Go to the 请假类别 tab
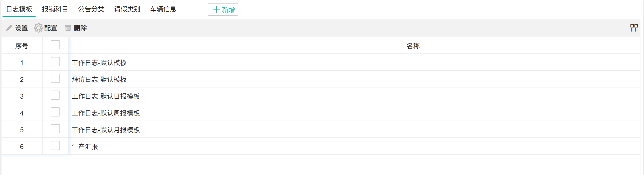 127,9
